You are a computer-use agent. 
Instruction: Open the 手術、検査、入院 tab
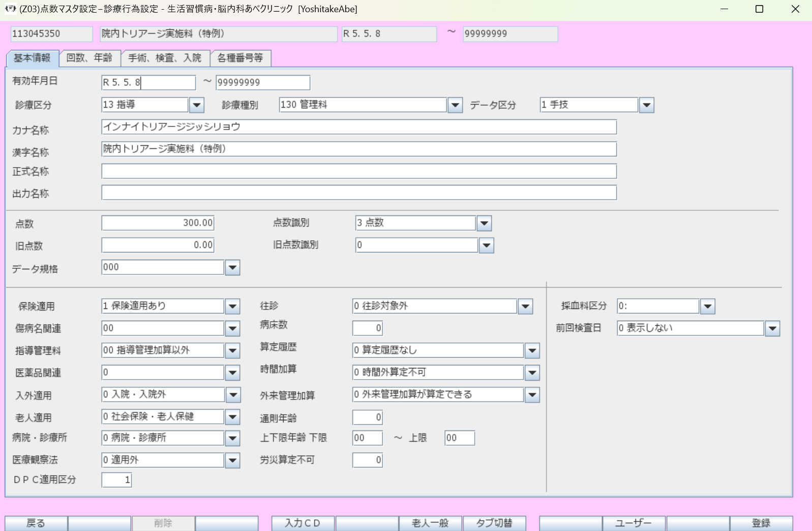pos(165,58)
